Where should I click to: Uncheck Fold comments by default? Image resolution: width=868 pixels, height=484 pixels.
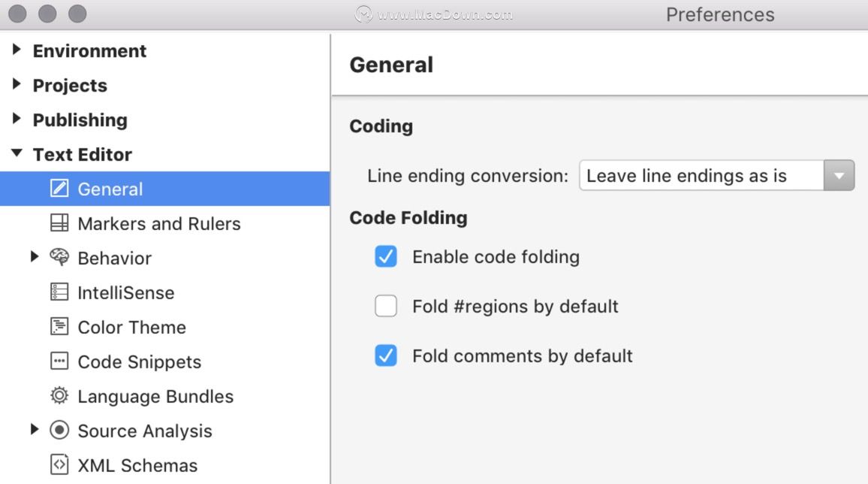click(386, 355)
